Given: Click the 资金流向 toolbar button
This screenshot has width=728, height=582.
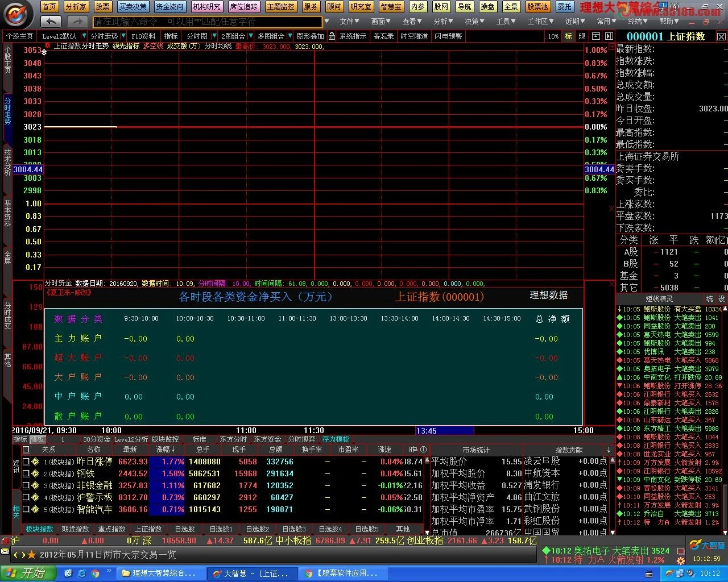Looking at the screenshot, I should coord(169,7).
